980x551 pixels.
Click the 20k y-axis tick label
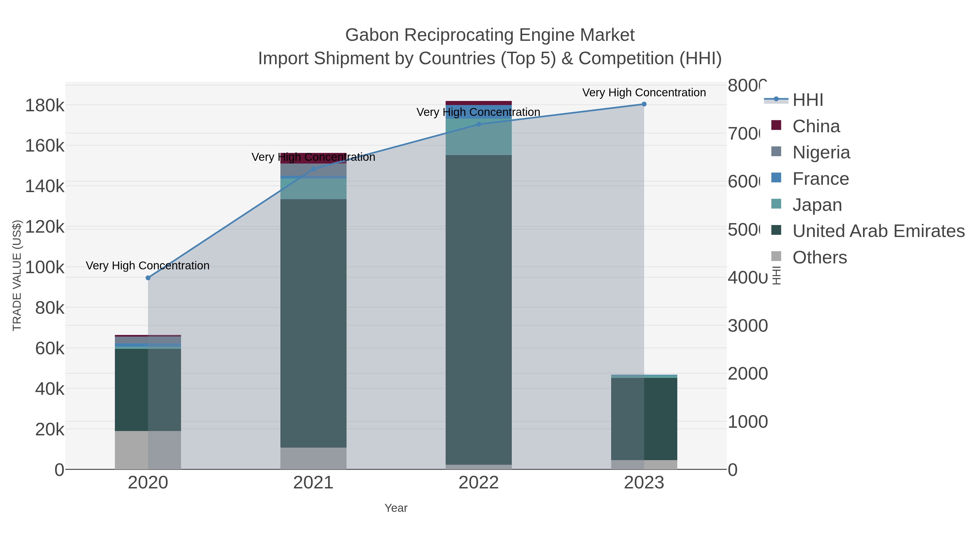click(x=50, y=429)
